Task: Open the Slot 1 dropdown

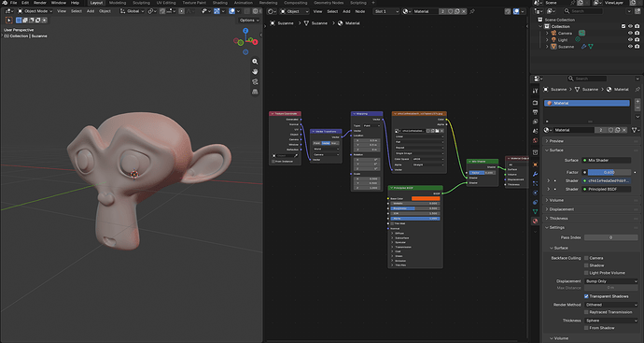Action: point(386,11)
